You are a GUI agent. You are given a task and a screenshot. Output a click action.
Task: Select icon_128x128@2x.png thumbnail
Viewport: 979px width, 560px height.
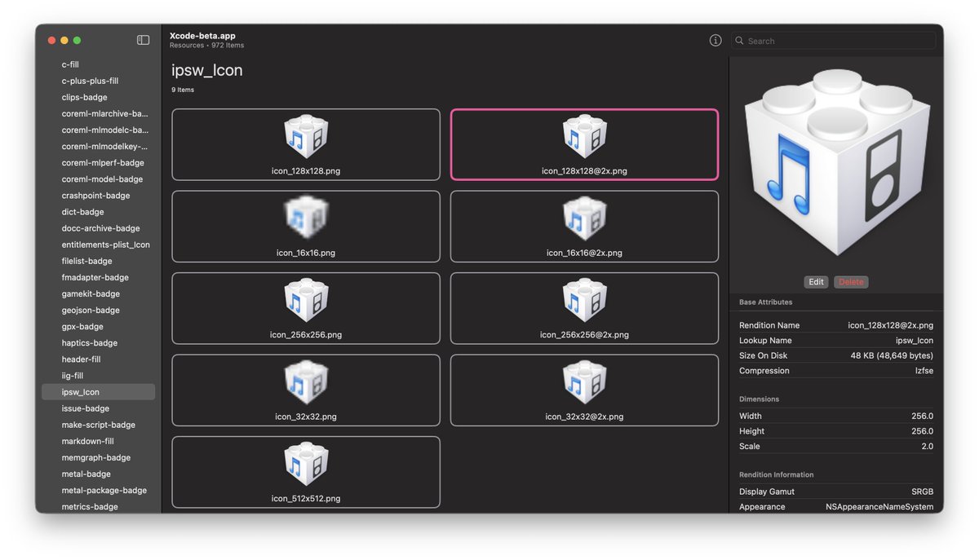tap(584, 144)
